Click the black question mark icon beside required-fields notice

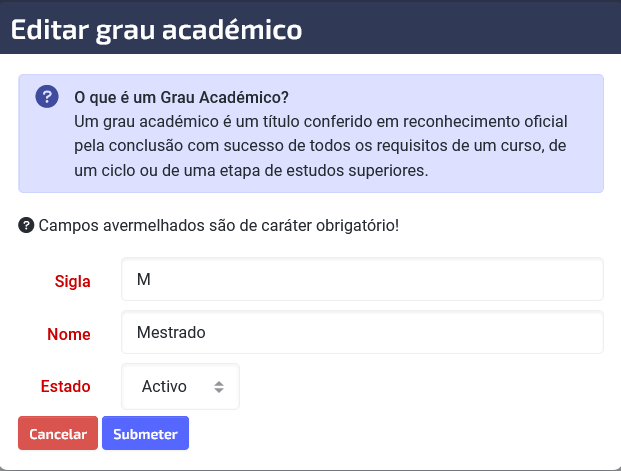[26, 225]
